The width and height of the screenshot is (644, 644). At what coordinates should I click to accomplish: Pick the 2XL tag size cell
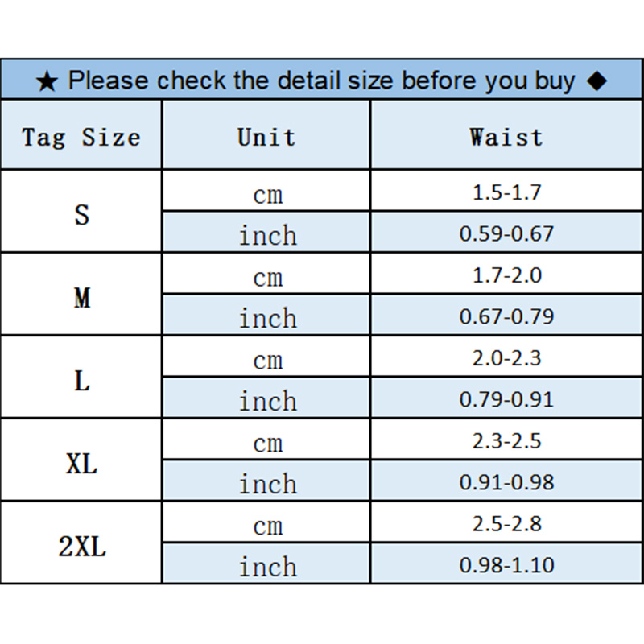pos(81,547)
